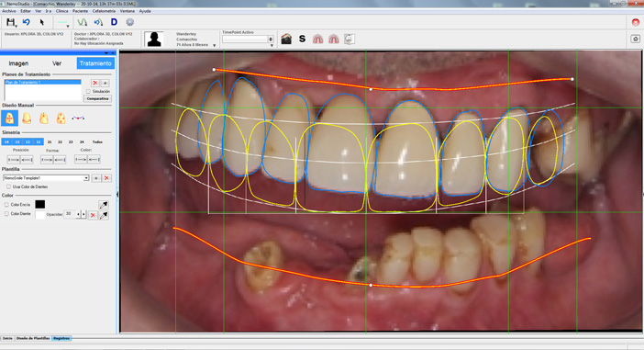The width and height of the screenshot is (644, 350).
Task: Add a template with Plantilla plus button
Action: (x=96, y=178)
